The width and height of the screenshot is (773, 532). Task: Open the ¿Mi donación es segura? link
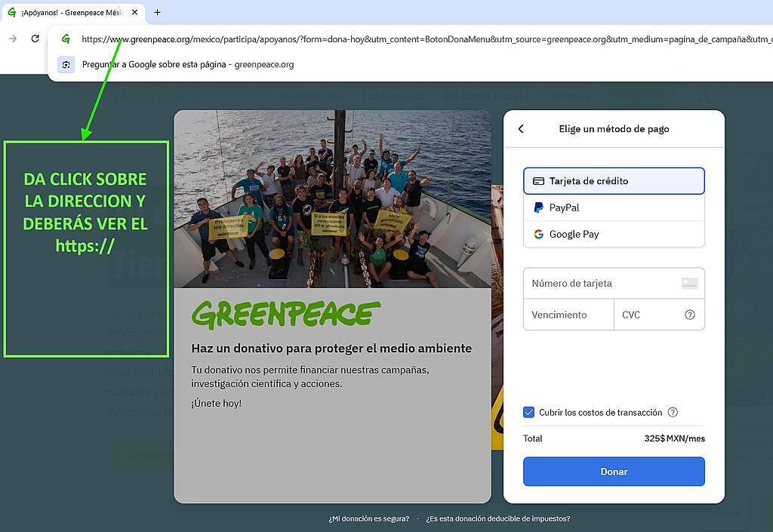[x=368, y=518]
